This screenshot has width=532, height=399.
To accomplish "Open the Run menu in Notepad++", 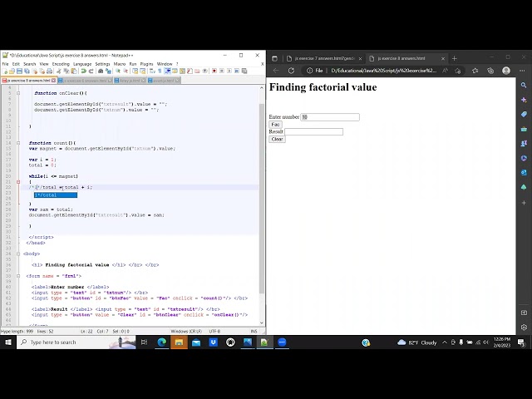I will click(x=133, y=64).
